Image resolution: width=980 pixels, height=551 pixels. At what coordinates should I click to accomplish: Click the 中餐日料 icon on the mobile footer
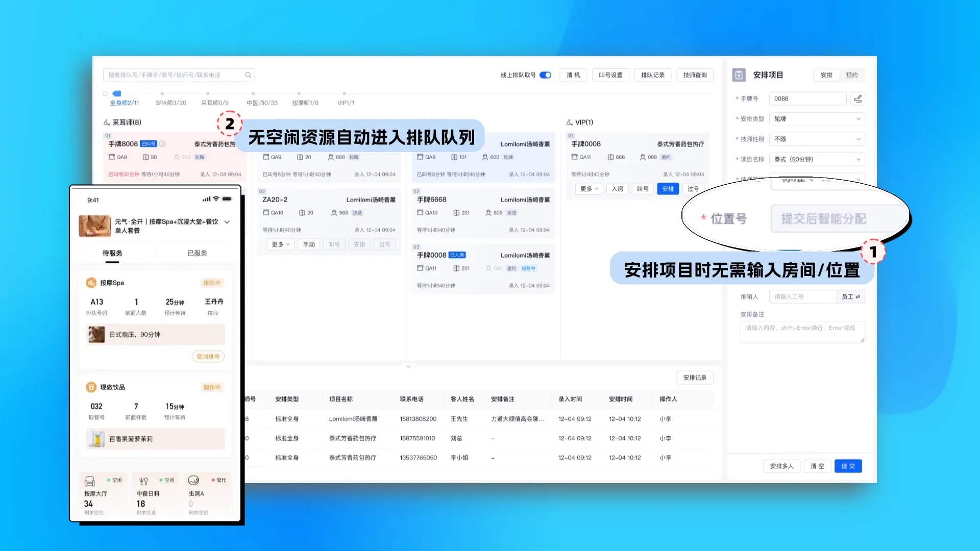(x=143, y=480)
